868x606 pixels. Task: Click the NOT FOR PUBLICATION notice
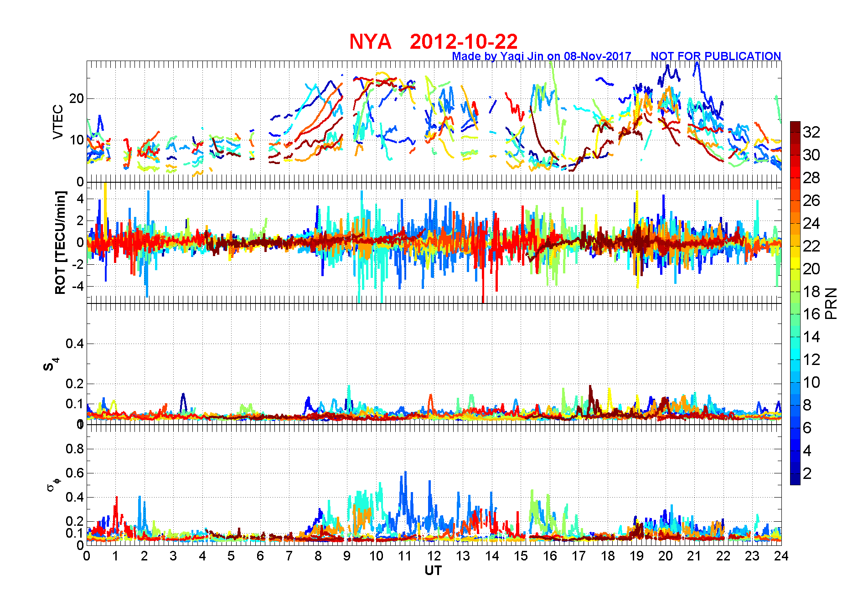tap(716, 56)
